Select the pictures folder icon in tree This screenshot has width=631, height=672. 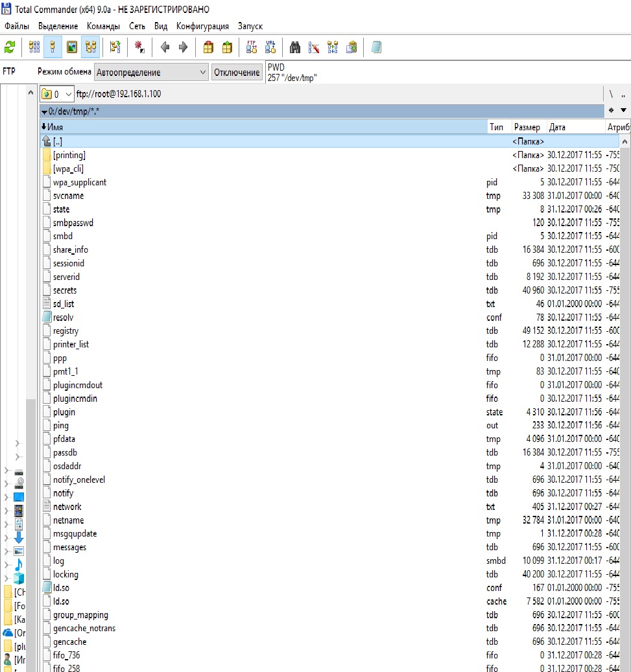[x=19, y=551]
